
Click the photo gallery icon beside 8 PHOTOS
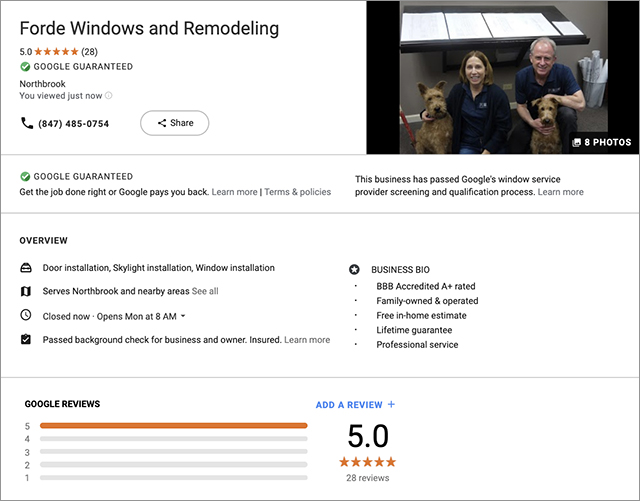pos(576,143)
